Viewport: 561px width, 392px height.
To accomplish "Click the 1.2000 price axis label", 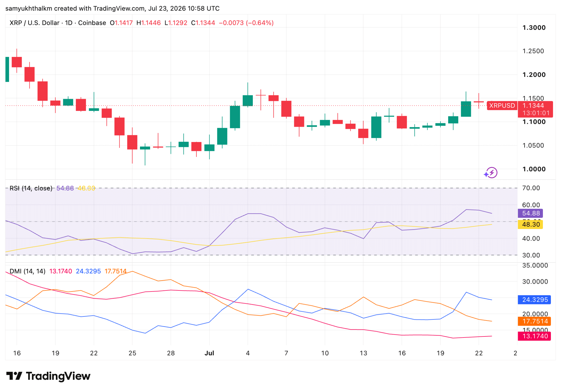I will tap(534, 75).
